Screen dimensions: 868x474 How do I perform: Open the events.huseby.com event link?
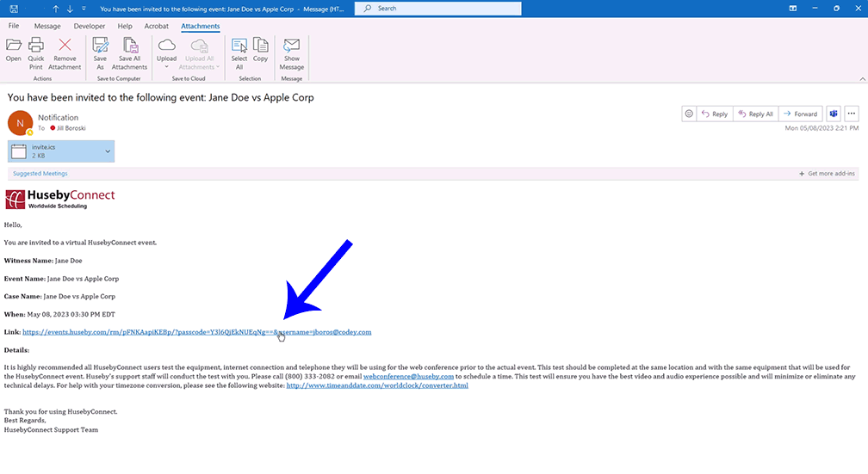tap(197, 332)
